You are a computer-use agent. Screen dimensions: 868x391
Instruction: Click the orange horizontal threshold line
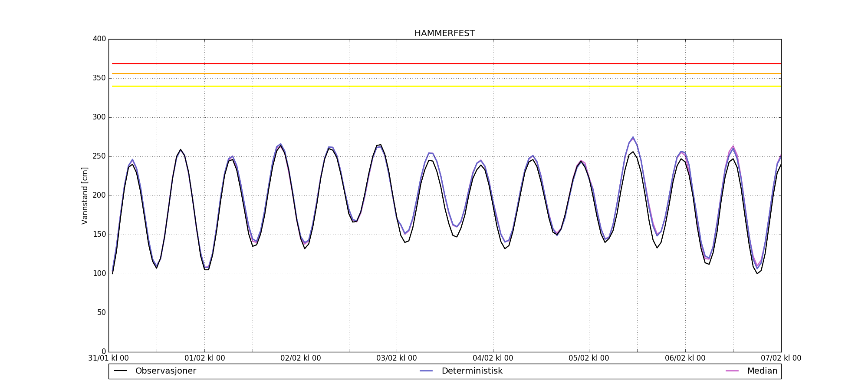pos(447,74)
